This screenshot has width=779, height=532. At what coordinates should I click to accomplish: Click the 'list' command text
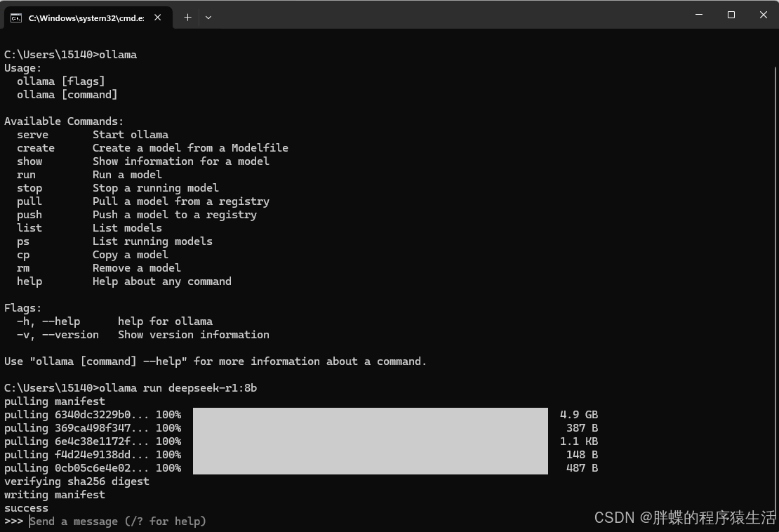29,228
